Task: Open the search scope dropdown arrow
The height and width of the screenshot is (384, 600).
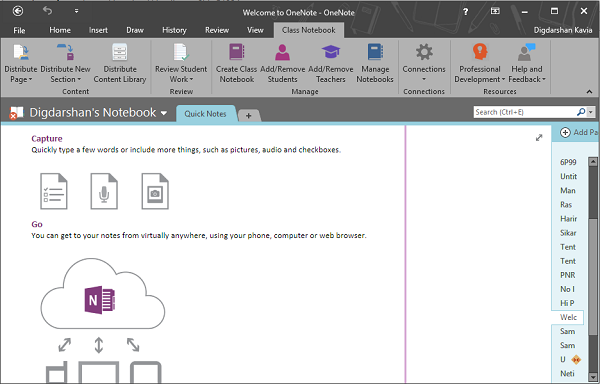Action: (x=591, y=112)
